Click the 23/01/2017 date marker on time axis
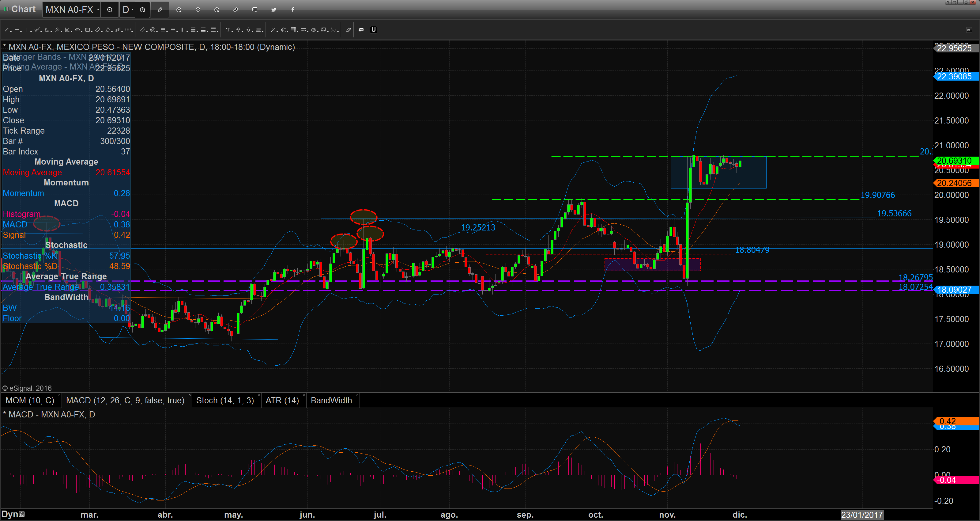 click(x=862, y=515)
